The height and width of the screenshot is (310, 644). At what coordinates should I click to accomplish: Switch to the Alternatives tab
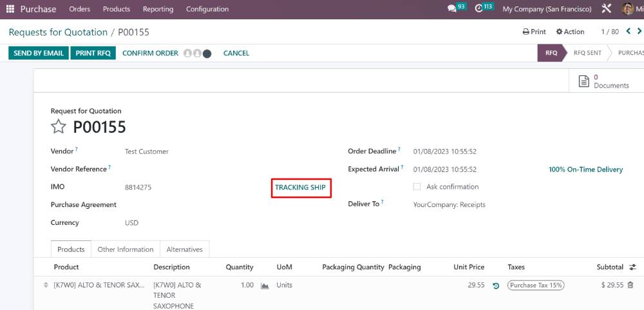(184, 249)
